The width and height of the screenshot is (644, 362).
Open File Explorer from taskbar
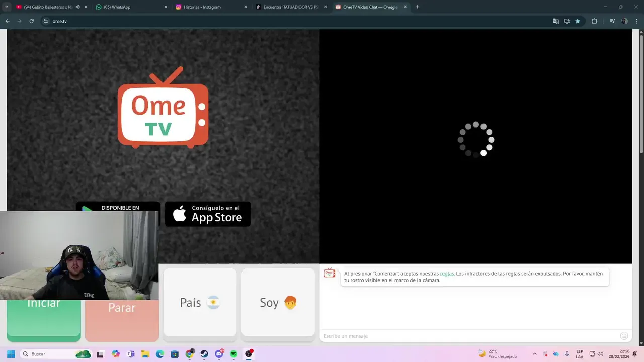(145, 354)
